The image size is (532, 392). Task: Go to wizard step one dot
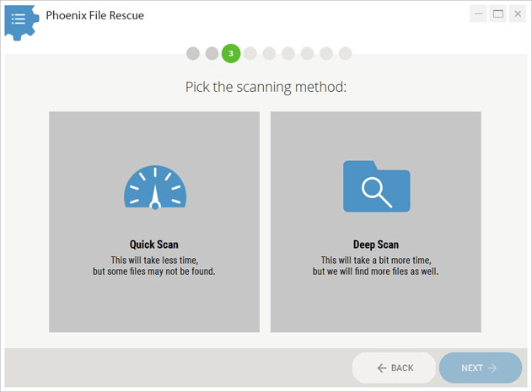[x=193, y=54]
